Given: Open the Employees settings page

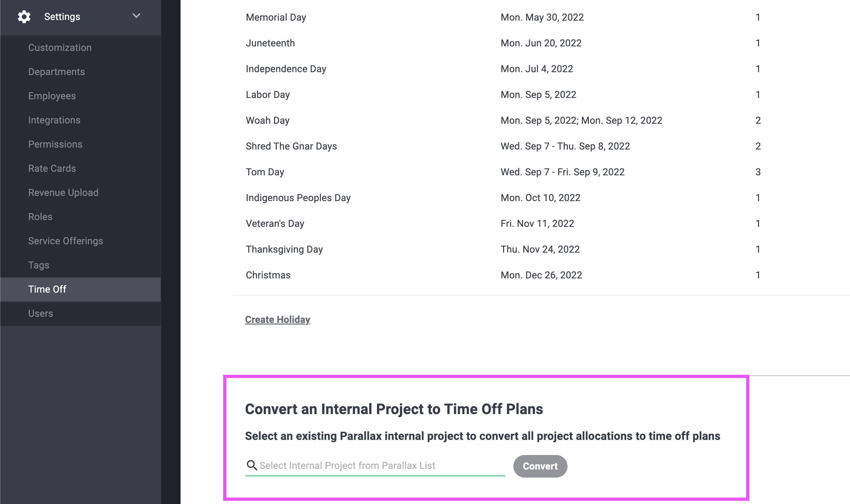Looking at the screenshot, I should tap(52, 96).
